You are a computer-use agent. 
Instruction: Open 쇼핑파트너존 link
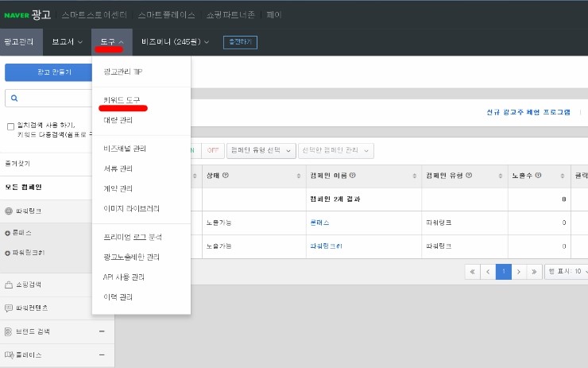(x=230, y=15)
